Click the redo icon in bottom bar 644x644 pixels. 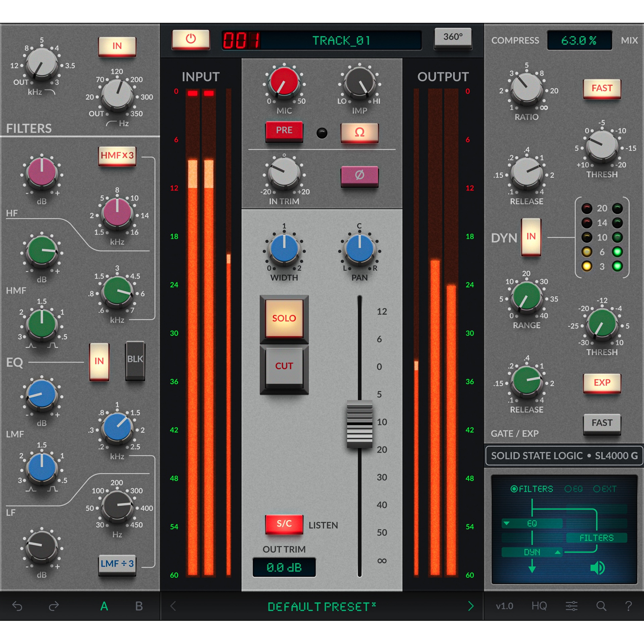click(x=54, y=606)
